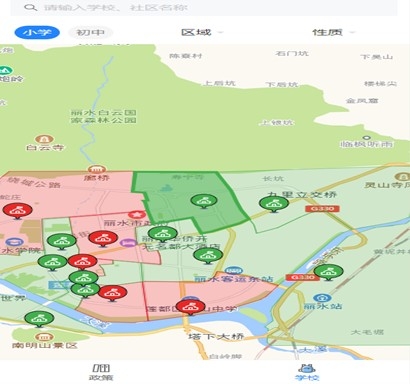The height and width of the screenshot is (384, 410).
Task: Tap the 南明山景区 scenic spot icon
Action: [x=44, y=337]
